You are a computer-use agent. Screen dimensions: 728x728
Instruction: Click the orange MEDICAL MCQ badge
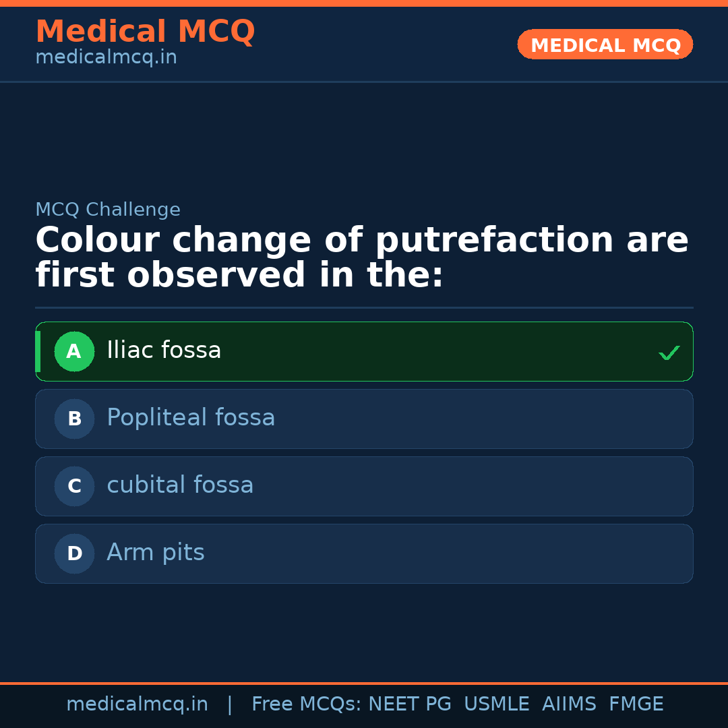[x=605, y=44]
